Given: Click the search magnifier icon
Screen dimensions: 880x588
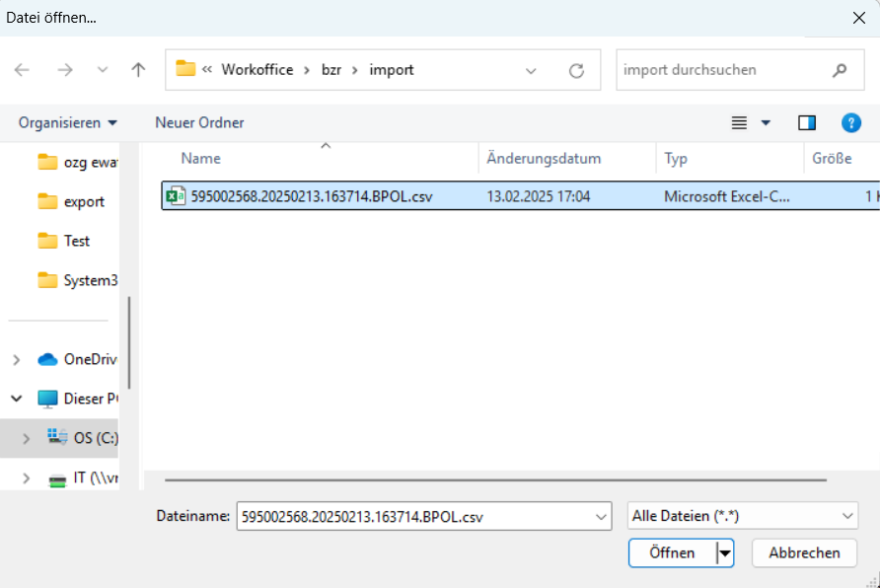Looking at the screenshot, I should click(840, 70).
